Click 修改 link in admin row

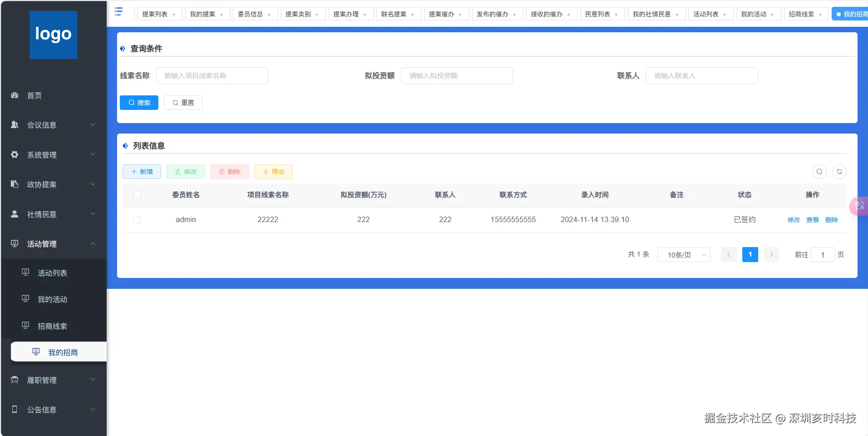pos(794,220)
